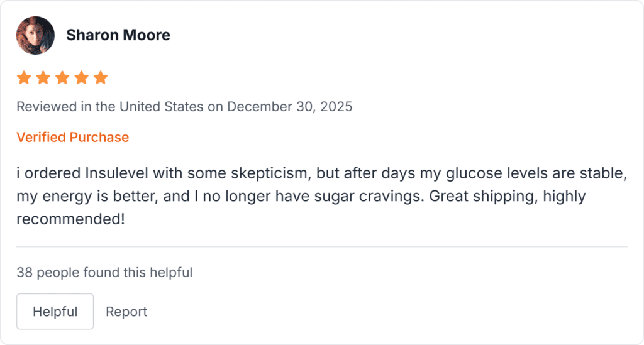644x345 pixels.
Task: Click "38 people found this helpful" text
Action: click(104, 272)
